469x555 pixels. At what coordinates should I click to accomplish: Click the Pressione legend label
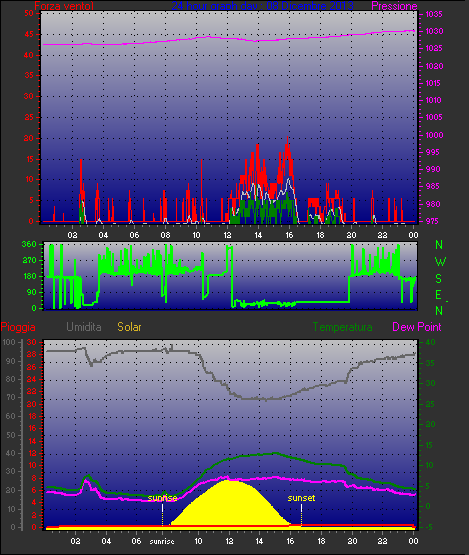(394, 6)
